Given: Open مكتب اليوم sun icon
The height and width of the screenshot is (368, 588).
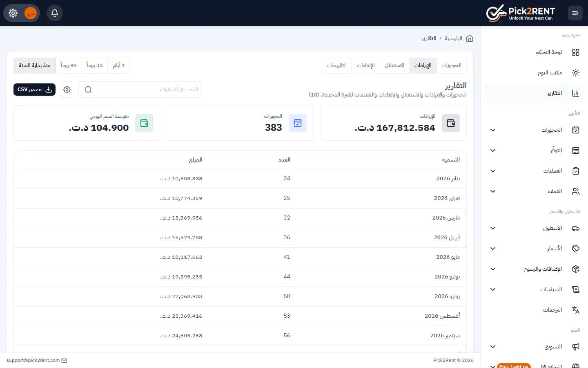Looking at the screenshot, I should point(576,73).
